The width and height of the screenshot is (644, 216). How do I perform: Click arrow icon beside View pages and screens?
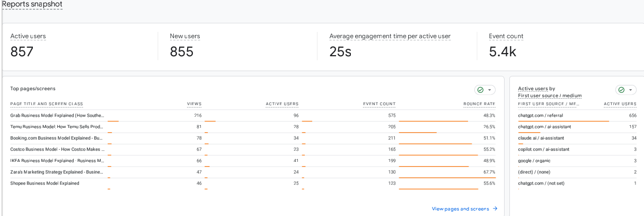coord(495,209)
